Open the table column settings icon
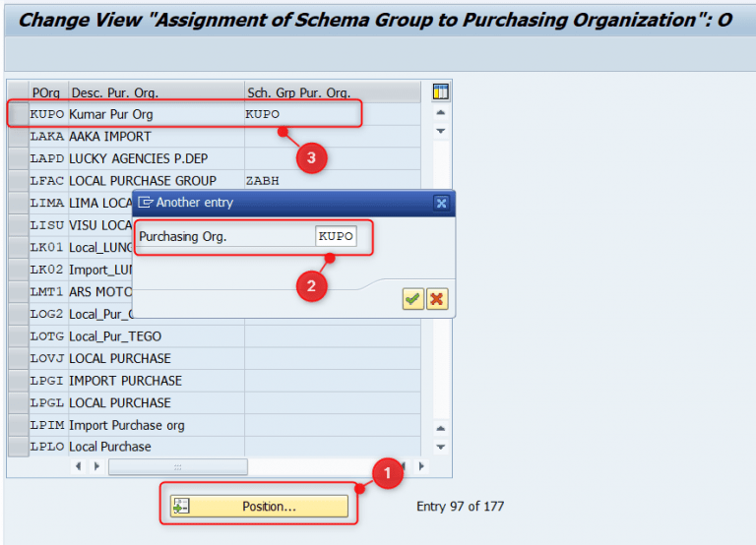Screen dimensions: 756x545 pyautogui.click(x=440, y=91)
